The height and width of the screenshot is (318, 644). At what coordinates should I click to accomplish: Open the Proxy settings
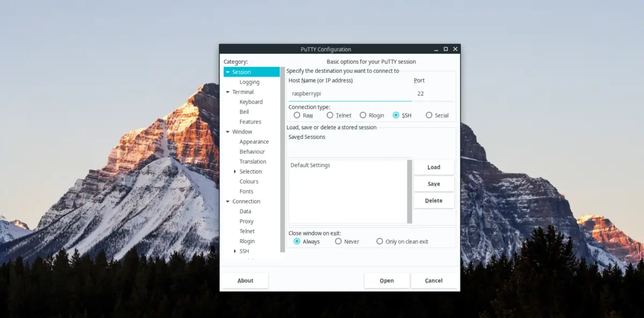(246, 221)
